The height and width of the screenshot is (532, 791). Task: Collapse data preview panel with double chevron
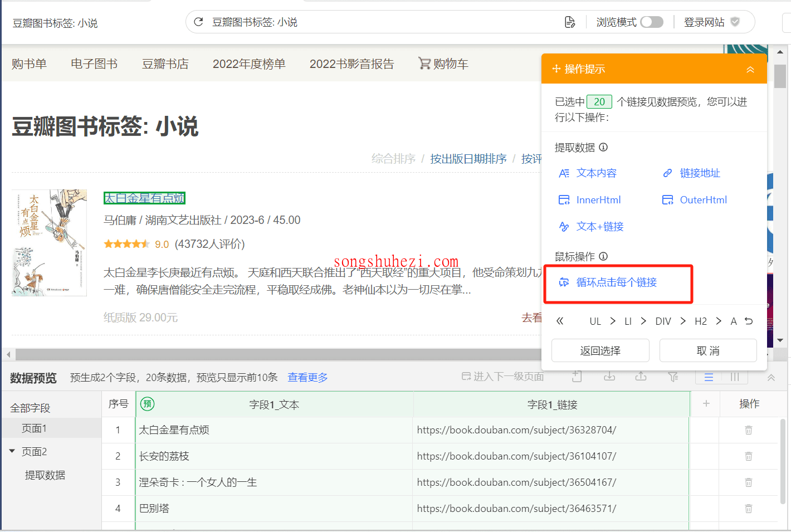(771, 378)
